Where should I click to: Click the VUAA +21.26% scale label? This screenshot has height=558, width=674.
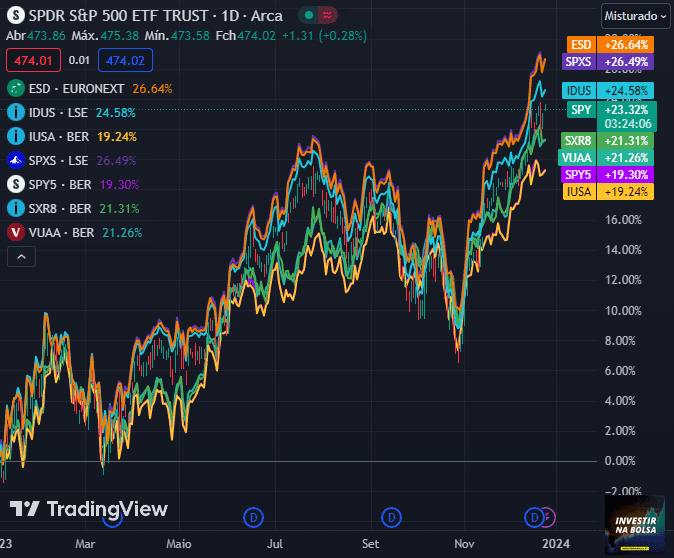(606, 158)
